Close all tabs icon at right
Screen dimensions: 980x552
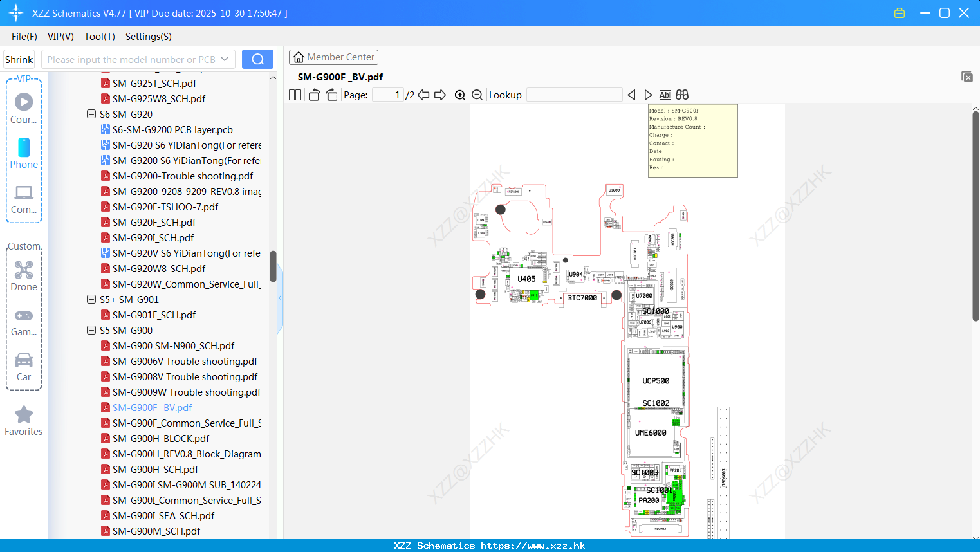pos(967,77)
